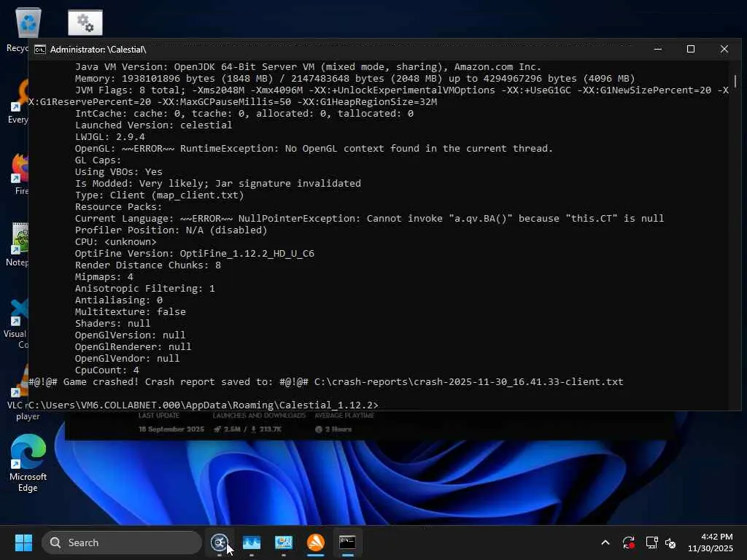Click the 'Mipmaps: 4' line
The image size is (747, 560).
pyautogui.click(x=104, y=276)
